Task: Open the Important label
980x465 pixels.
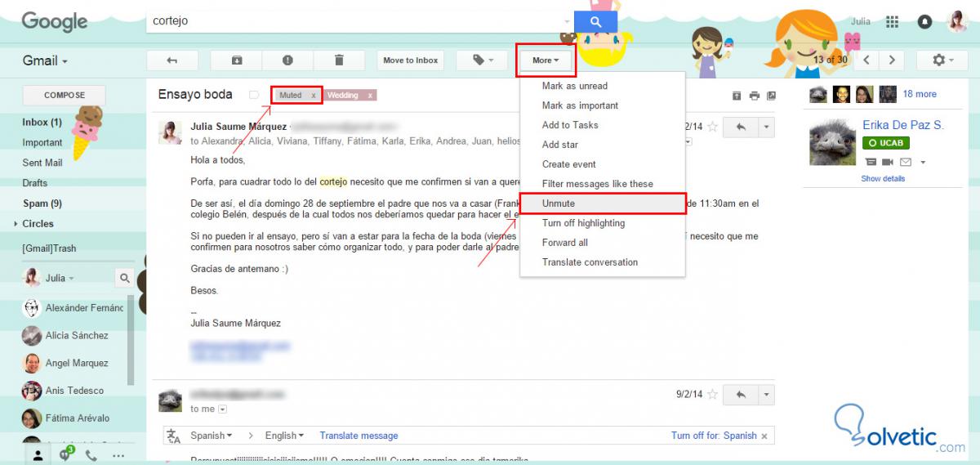Action: coord(42,143)
